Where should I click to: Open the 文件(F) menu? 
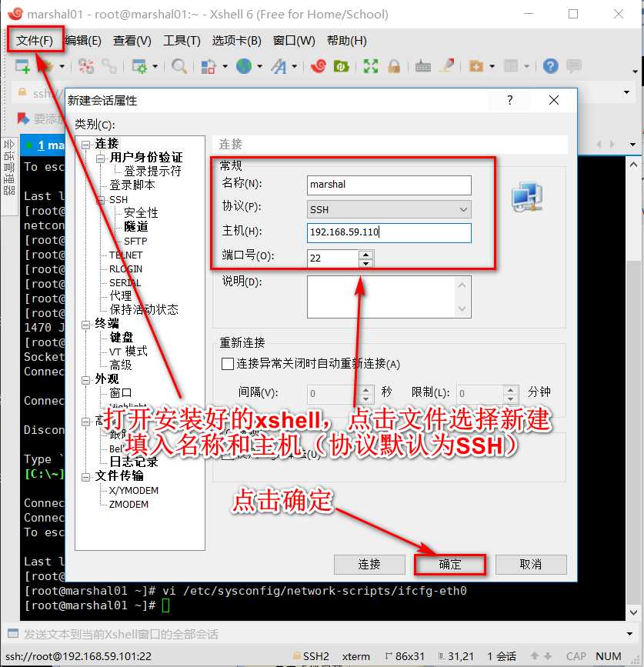[x=35, y=41]
